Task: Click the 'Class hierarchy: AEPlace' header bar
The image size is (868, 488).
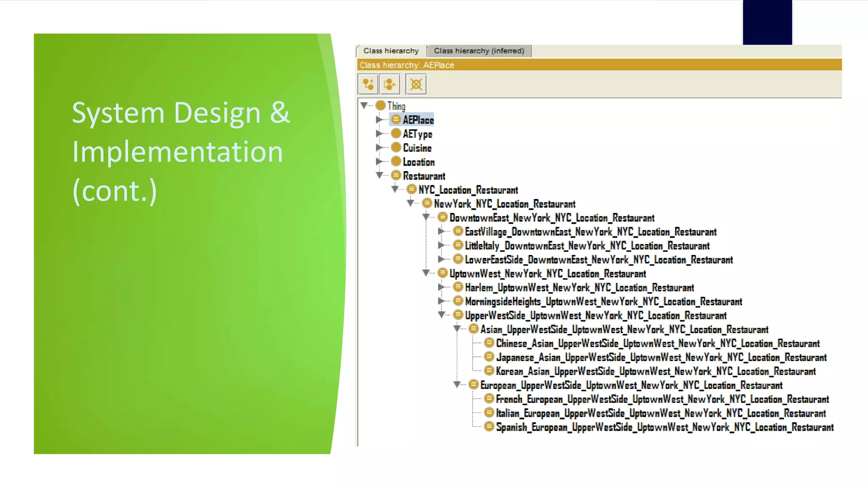Action: point(599,65)
